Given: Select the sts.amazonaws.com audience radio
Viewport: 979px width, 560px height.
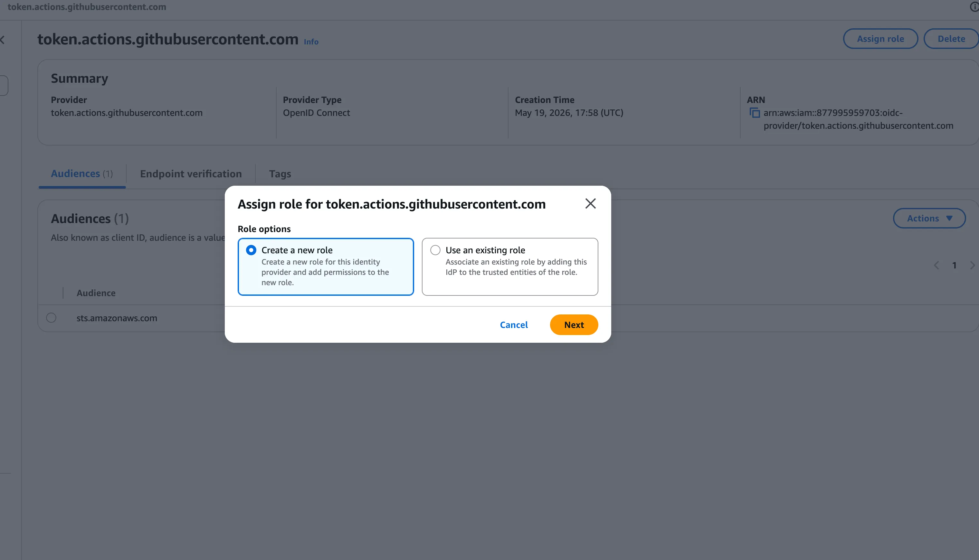Looking at the screenshot, I should pyautogui.click(x=51, y=318).
